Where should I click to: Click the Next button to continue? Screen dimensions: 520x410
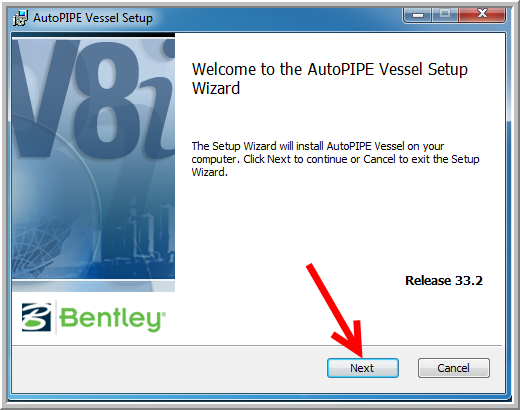tap(363, 368)
